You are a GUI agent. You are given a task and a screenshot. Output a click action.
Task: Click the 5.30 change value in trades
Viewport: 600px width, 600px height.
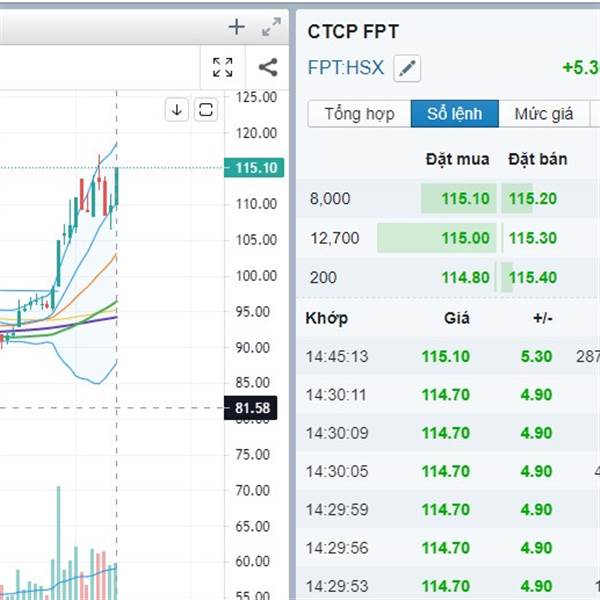[536, 356]
